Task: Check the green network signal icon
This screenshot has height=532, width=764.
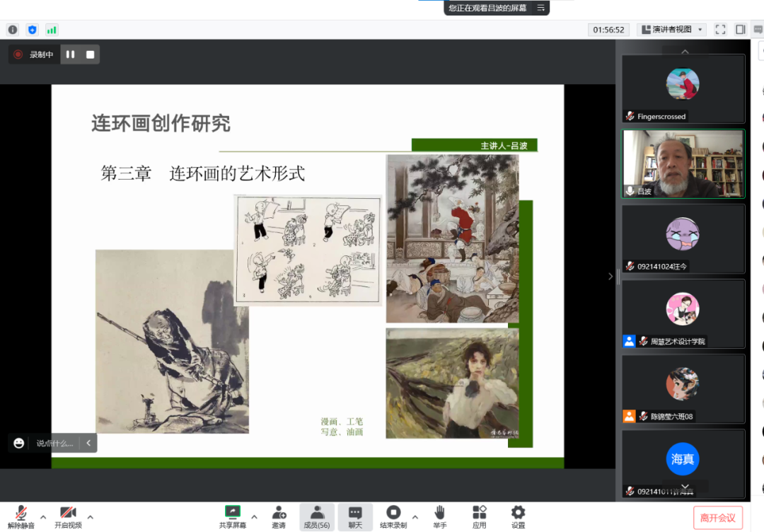Action: (52, 30)
